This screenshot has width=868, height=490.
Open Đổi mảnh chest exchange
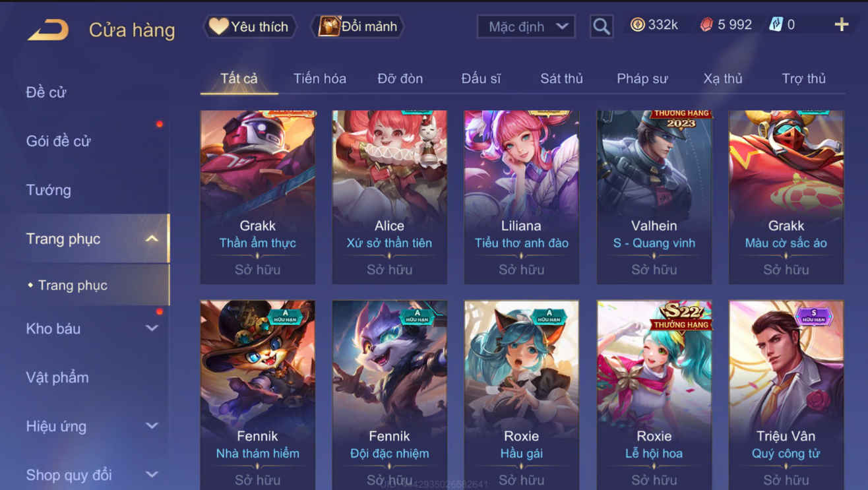point(358,26)
